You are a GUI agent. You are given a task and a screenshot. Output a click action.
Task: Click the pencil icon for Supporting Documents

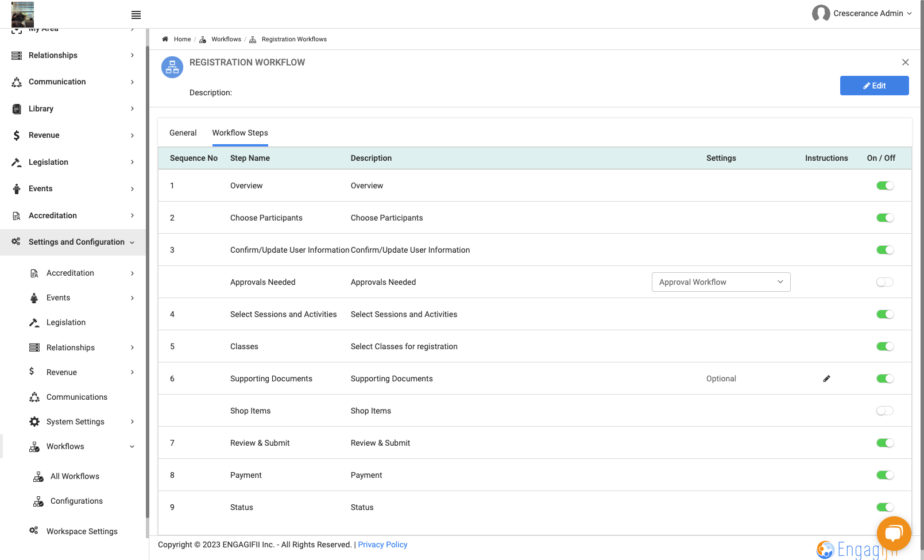(x=826, y=379)
